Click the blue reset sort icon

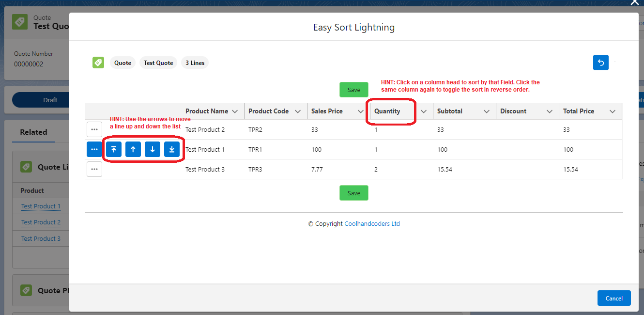(601, 63)
